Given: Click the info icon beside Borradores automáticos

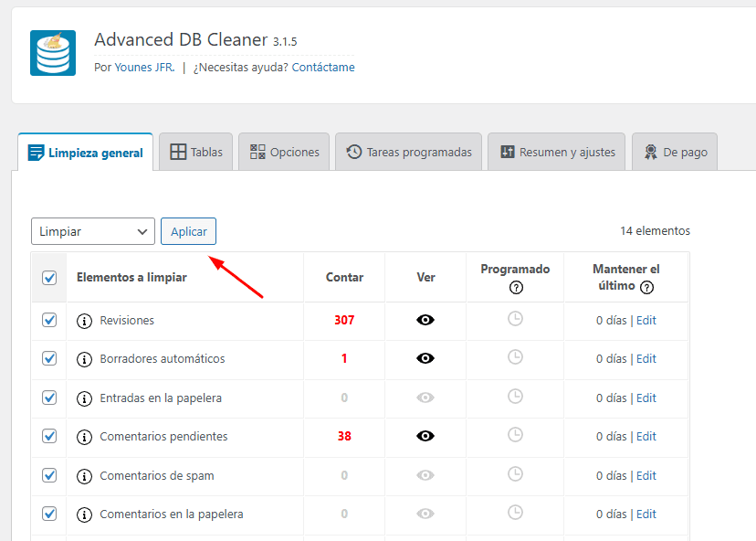Looking at the screenshot, I should pyautogui.click(x=85, y=359).
